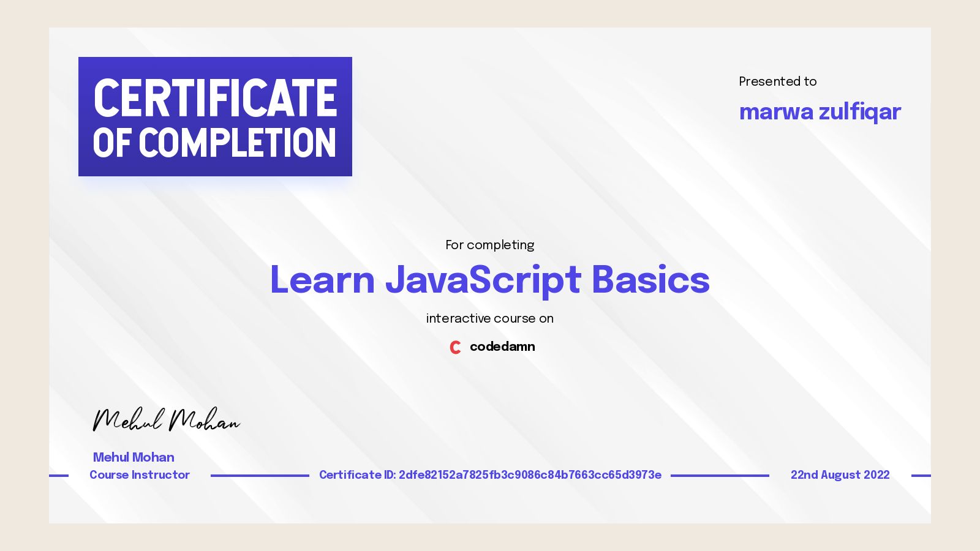Click the 'OF COMPLETION' heading in the banner
The height and width of the screenshot is (551, 980).
pos(214,143)
